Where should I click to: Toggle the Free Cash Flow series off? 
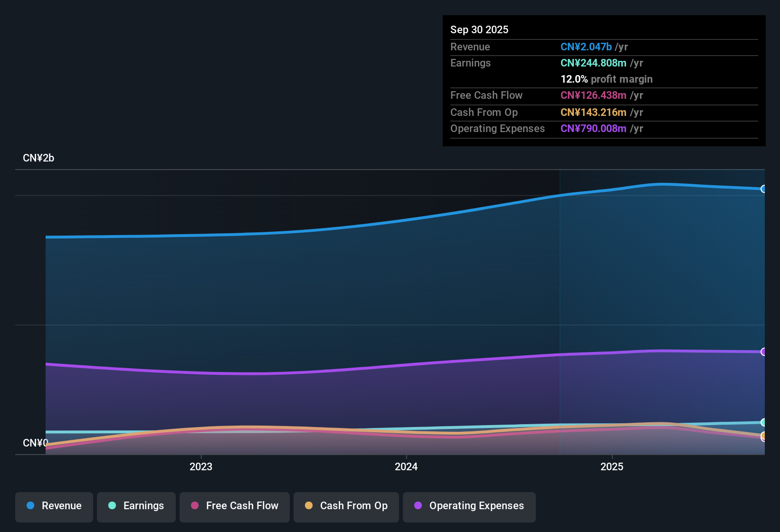click(x=234, y=507)
